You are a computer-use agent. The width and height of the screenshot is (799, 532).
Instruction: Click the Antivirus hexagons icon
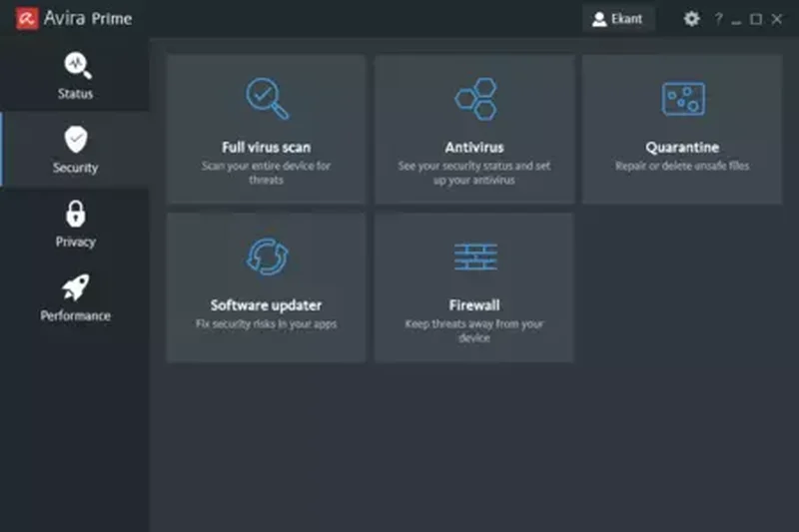click(475, 99)
